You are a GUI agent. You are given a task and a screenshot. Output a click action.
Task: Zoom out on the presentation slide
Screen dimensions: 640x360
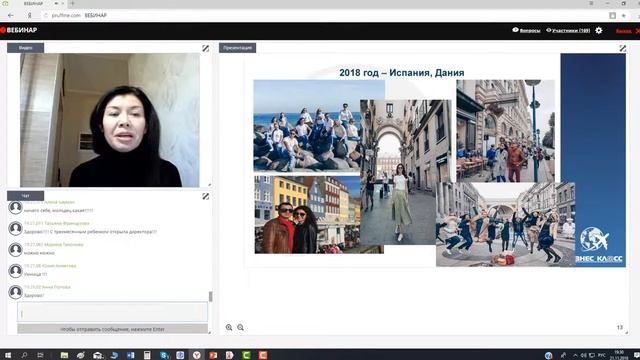(240, 327)
